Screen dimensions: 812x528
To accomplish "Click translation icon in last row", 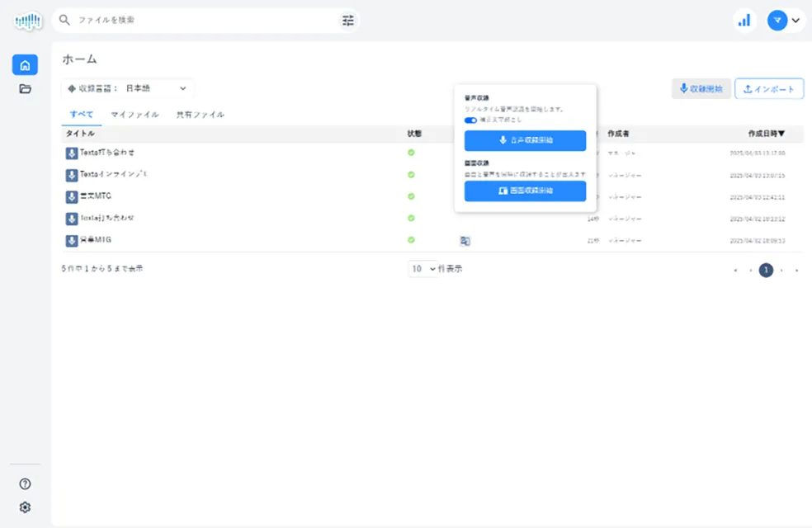I will pos(465,241).
